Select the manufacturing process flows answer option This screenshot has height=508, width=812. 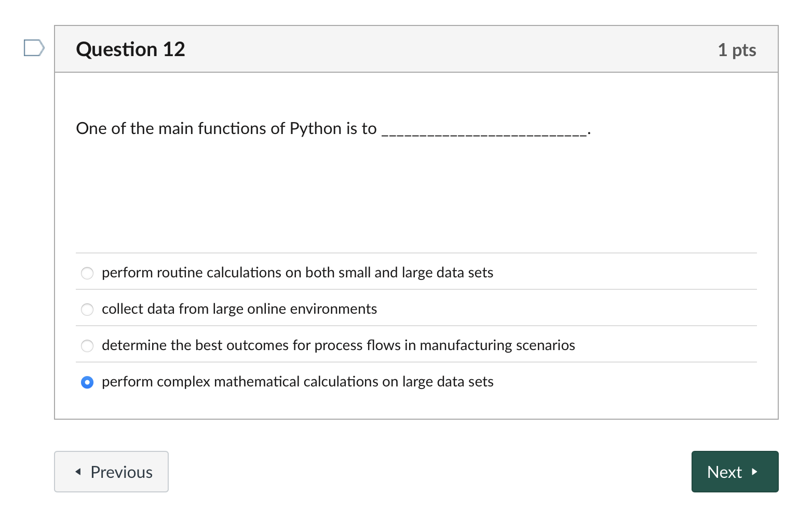[x=87, y=345]
